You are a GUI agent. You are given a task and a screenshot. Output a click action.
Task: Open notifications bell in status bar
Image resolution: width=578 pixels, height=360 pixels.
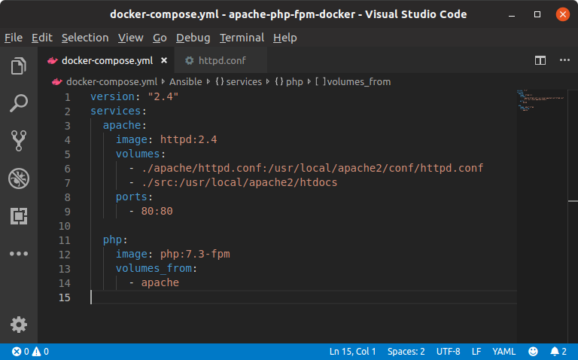[x=558, y=352]
